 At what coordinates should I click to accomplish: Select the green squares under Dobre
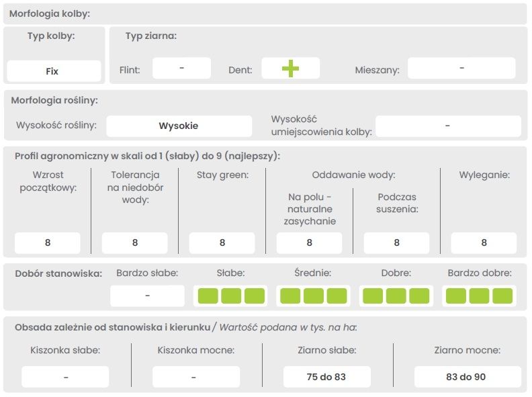[396, 296]
